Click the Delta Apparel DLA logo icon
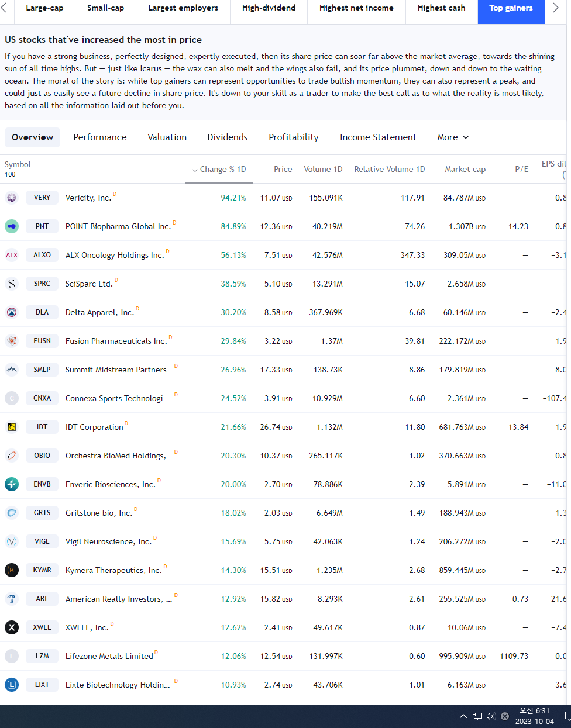 tap(12, 312)
